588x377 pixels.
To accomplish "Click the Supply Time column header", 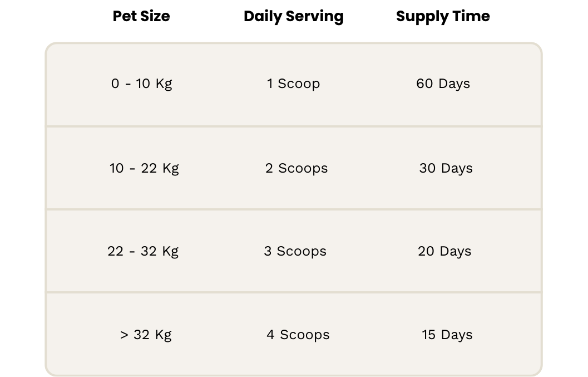I will [443, 16].
